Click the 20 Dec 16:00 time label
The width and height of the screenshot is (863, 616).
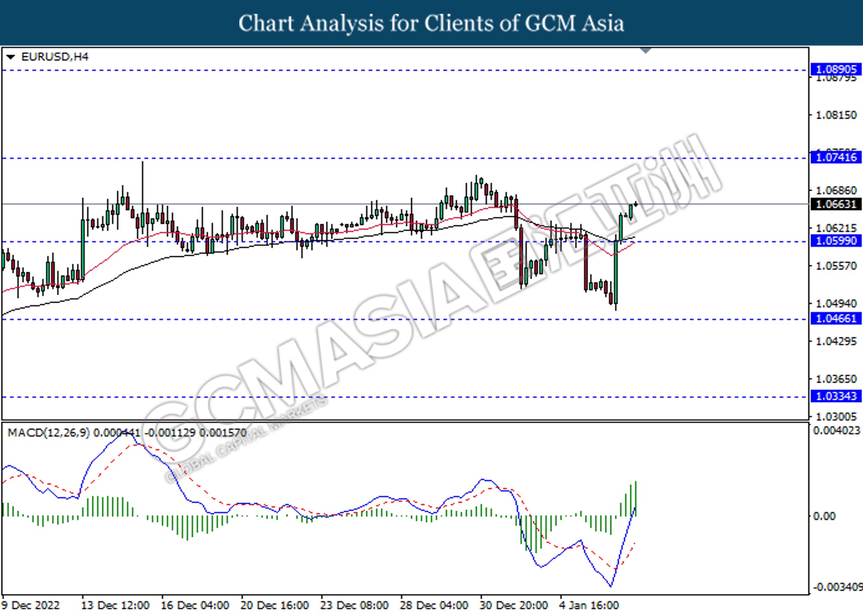pyautogui.click(x=275, y=605)
